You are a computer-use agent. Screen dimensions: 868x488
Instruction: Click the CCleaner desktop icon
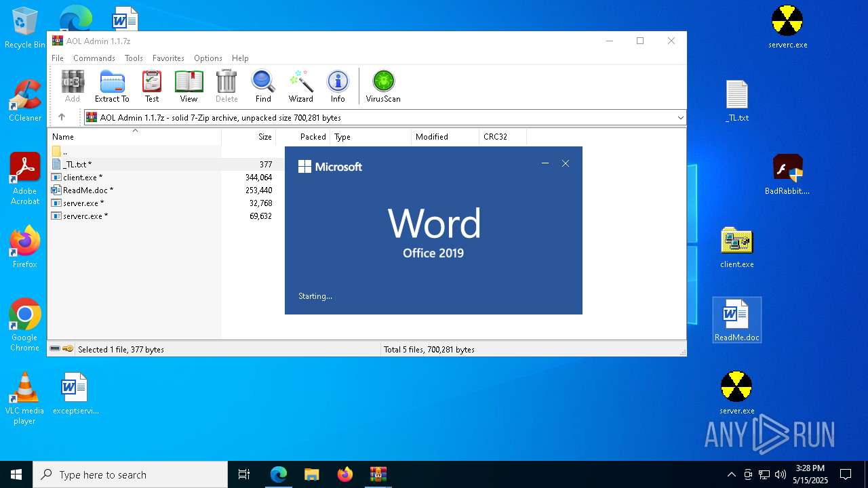(x=24, y=102)
